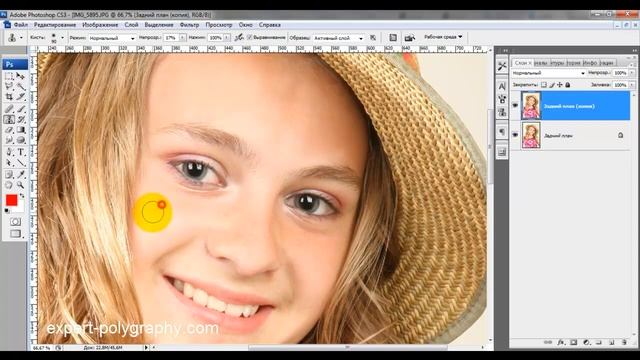Image resolution: width=640 pixels, height=360 pixels.
Task: Select the Blur tool
Action: [x=9, y=140]
